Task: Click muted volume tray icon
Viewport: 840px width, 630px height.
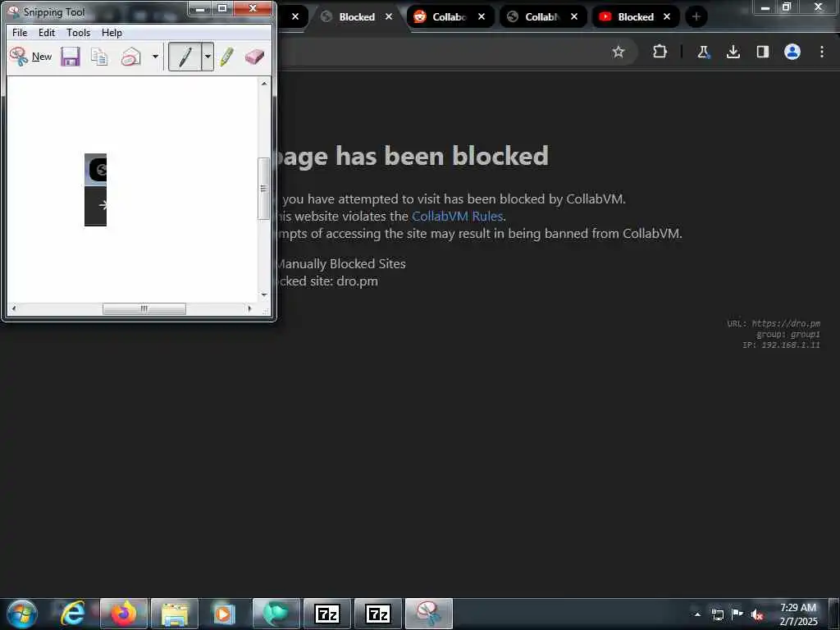Action: click(757, 614)
